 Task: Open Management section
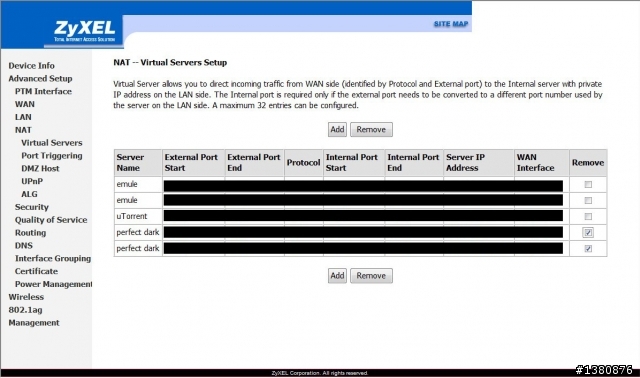(x=34, y=323)
